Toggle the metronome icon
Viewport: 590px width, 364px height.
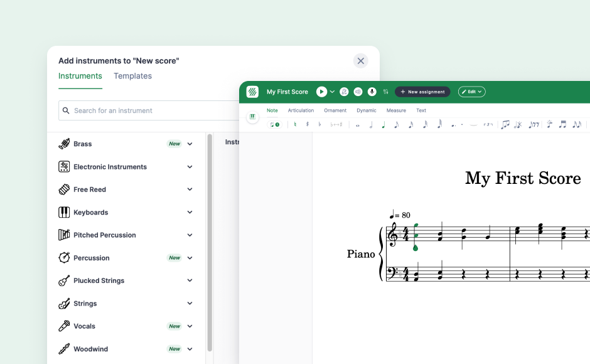pyautogui.click(x=344, y=92)
